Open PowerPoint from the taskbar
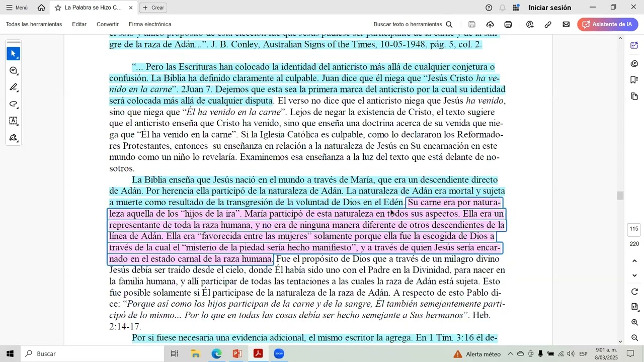This screenshot has height=362, width=644. click(x=237, y=354)
